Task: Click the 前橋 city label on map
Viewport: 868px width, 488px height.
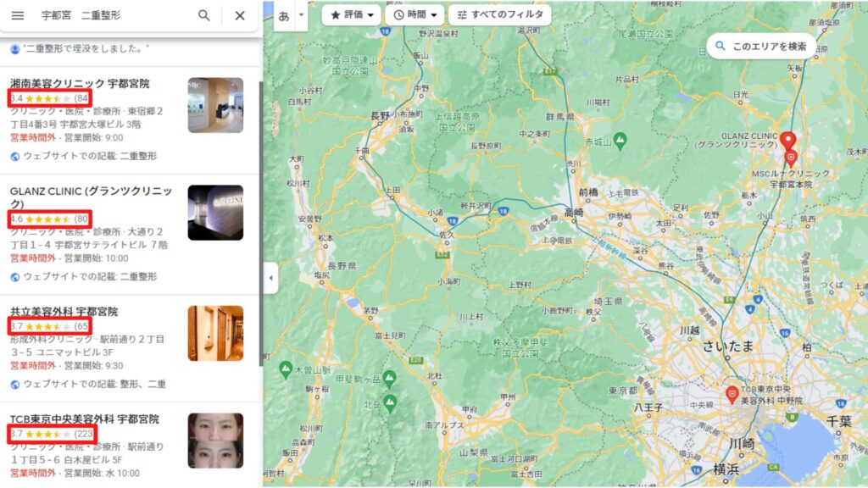Action: (x=588, y=192)
